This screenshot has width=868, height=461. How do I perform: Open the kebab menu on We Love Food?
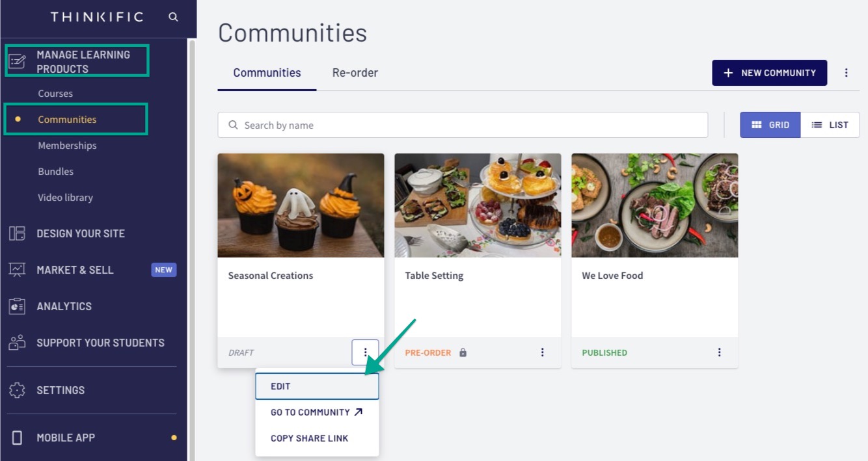(719, 352)
